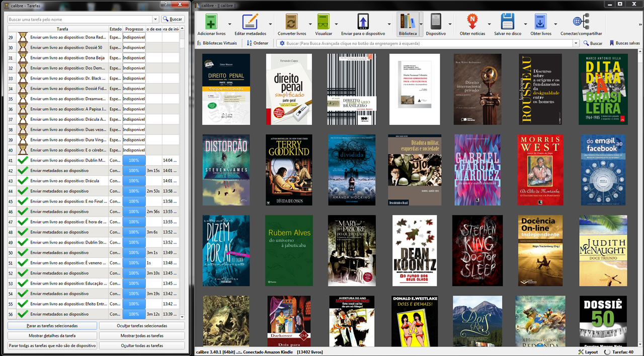
Task: Expand the Adicionar livros dropdown arrow
Action: 230,24
